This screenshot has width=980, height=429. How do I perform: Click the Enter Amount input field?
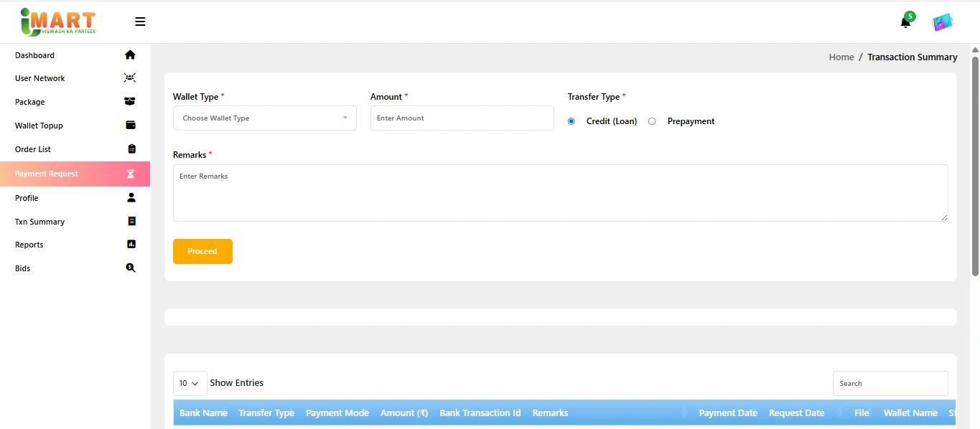462,118
